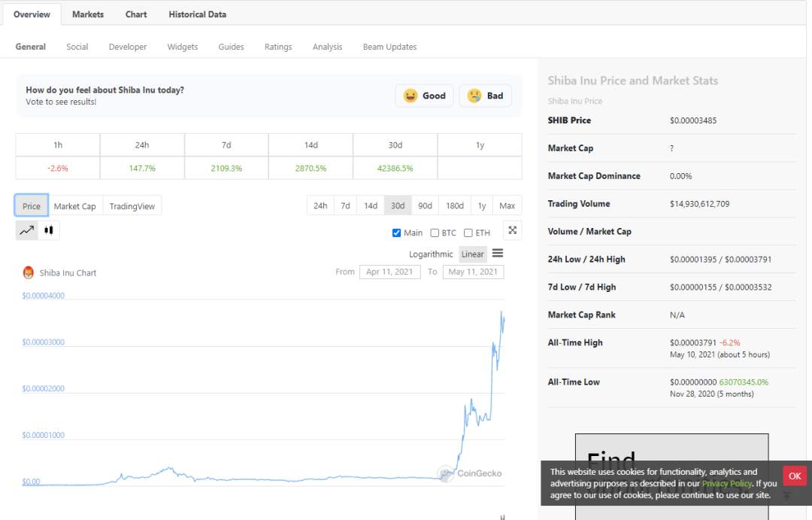Click the Shiba Inu coin logo
812x520 pixels.
pos(29,272)
